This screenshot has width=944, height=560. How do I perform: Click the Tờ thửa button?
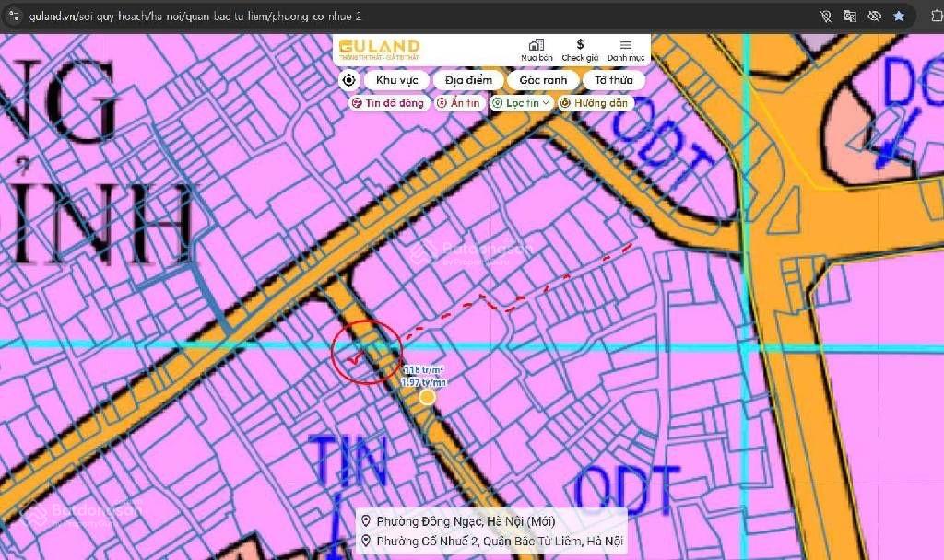point(614,80)
